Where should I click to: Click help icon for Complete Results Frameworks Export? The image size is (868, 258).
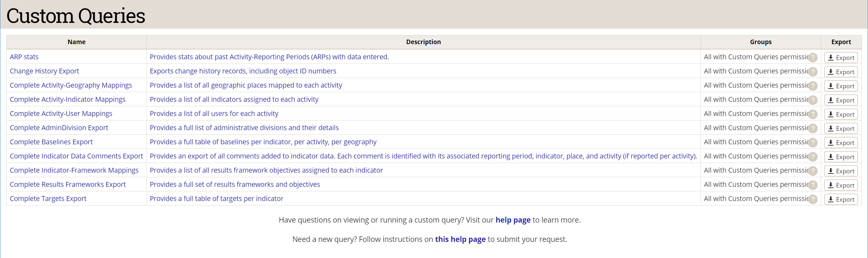pyautogui.click(x=813, y=185)
